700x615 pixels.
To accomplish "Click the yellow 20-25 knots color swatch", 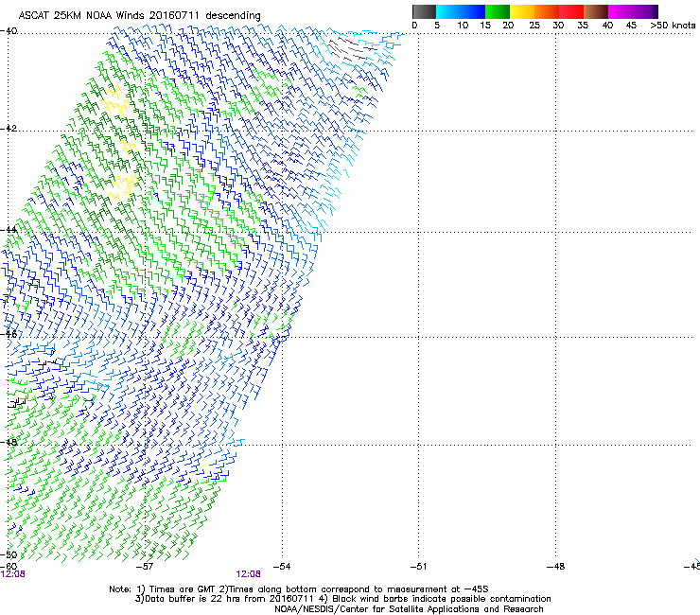I will pyautogui.click(x=522, y=11).
